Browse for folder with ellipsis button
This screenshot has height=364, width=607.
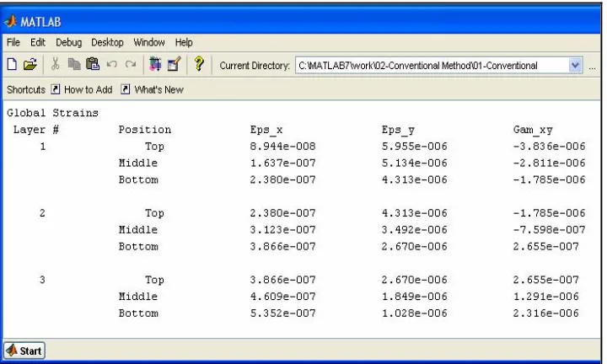click(x=593, y=67)
